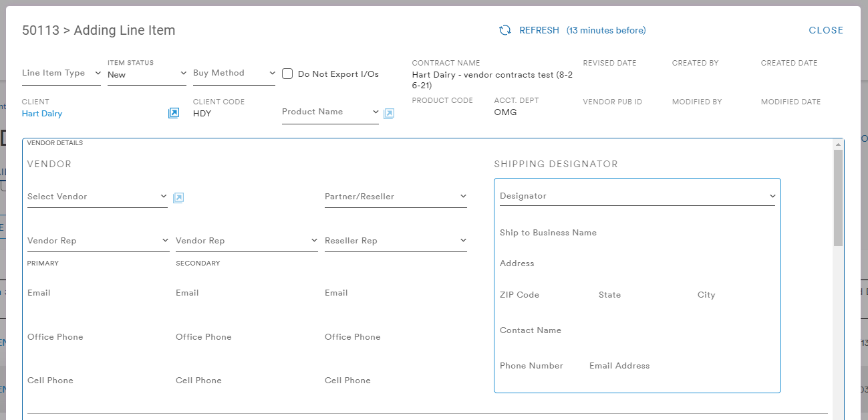Image resolution: width=868 pixels, height=420 pixels.
Task: Click the REFRESH link
Action: tap(539, 30)
